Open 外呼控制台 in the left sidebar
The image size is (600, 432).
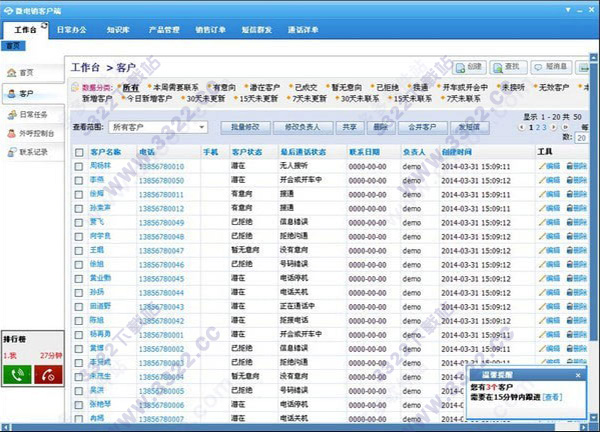31,133
